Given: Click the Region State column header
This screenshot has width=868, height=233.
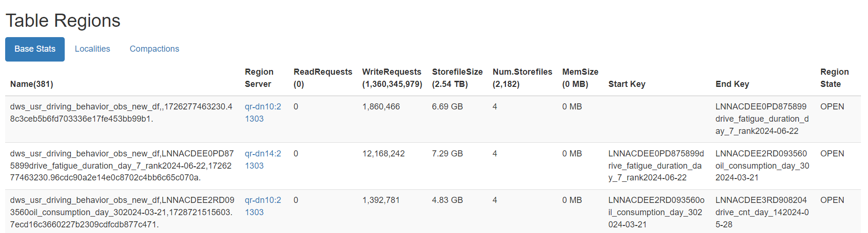Looking at the screenshot, I should point(834,78).
